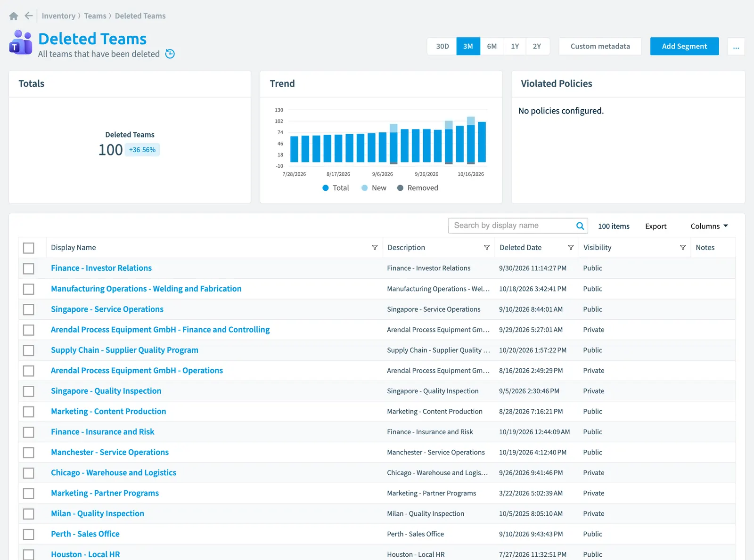This screenshot has width=754, height=560.
Task: Click the Custom metadata button
Action: pos(600,46)
